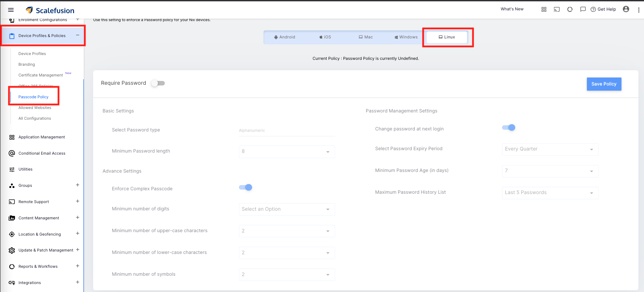Open Allowed Websites submenu item
Screen dimensions: 644x292
point(35,108)
